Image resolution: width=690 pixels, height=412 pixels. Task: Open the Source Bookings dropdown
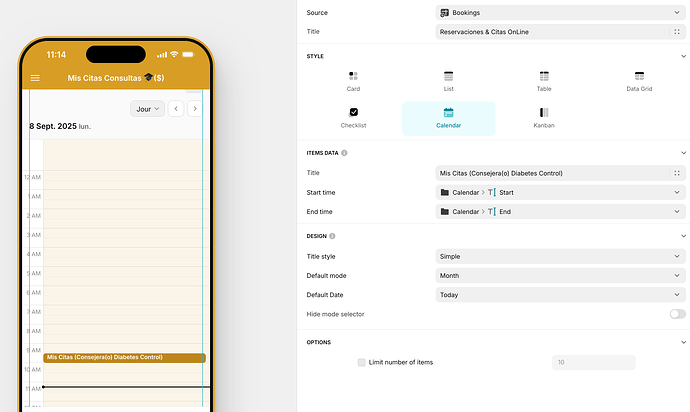point(561,13)
